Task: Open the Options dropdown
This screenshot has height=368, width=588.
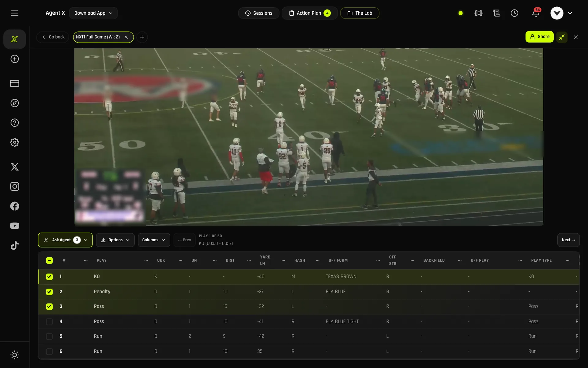Action: (115, 240)
